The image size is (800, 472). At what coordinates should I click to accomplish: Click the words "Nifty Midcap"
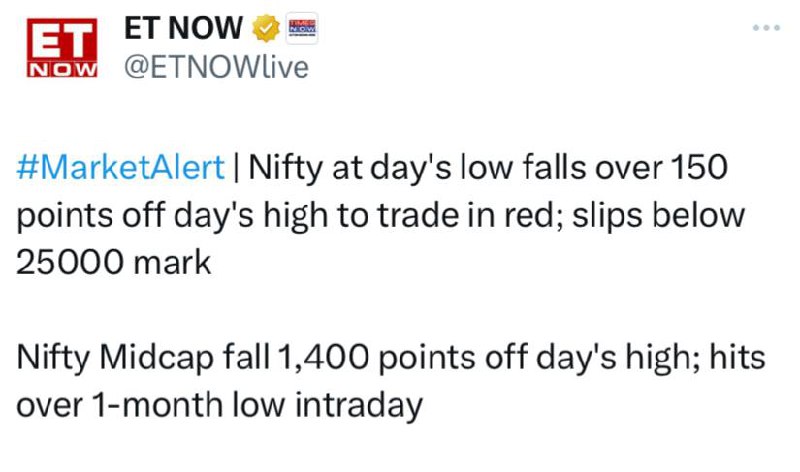coord(115,358)
